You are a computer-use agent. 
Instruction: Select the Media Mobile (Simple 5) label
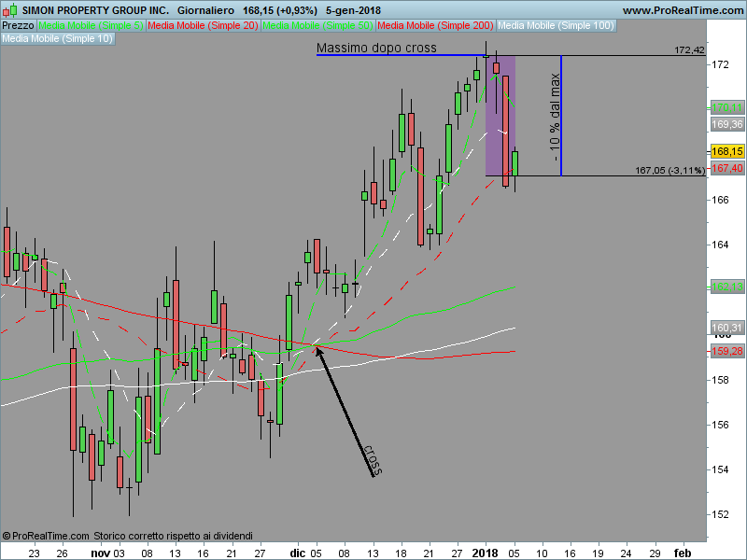pyautogui.click(x=91, y=25)
